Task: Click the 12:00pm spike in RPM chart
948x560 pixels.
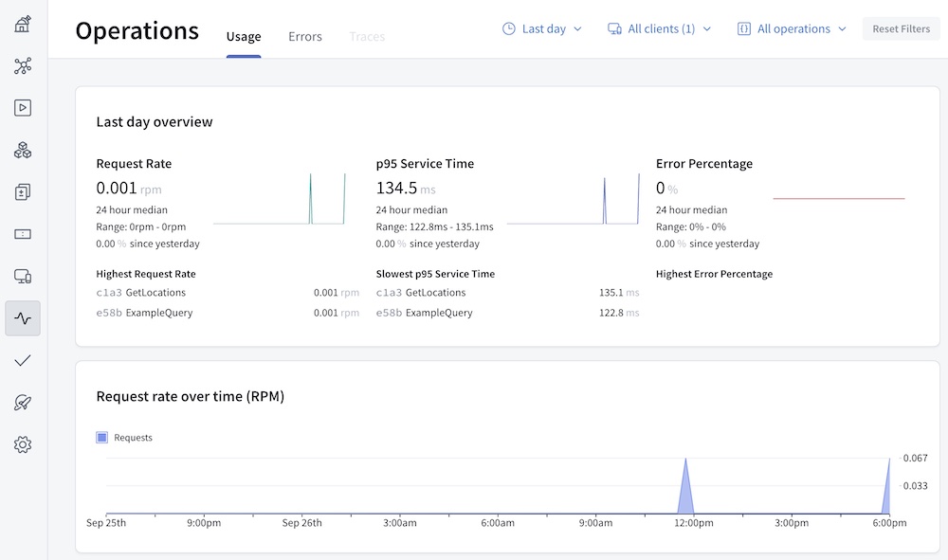Action: click(687, 486)
